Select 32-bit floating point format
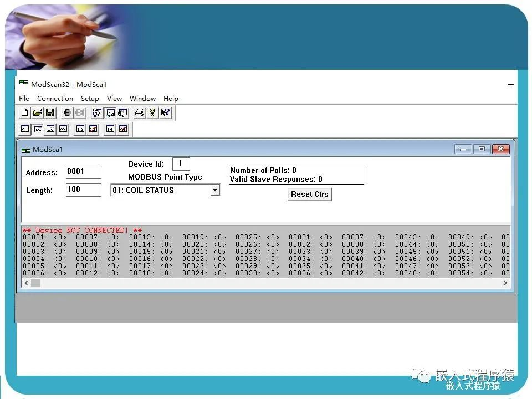Screen dimensions: 532x399 pos(80,129)
